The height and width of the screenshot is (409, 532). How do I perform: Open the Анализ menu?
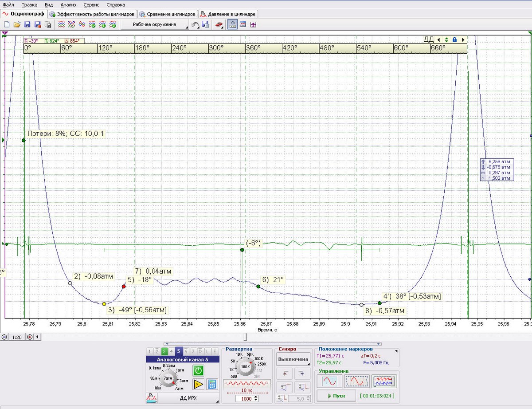[x=68, y=5]
